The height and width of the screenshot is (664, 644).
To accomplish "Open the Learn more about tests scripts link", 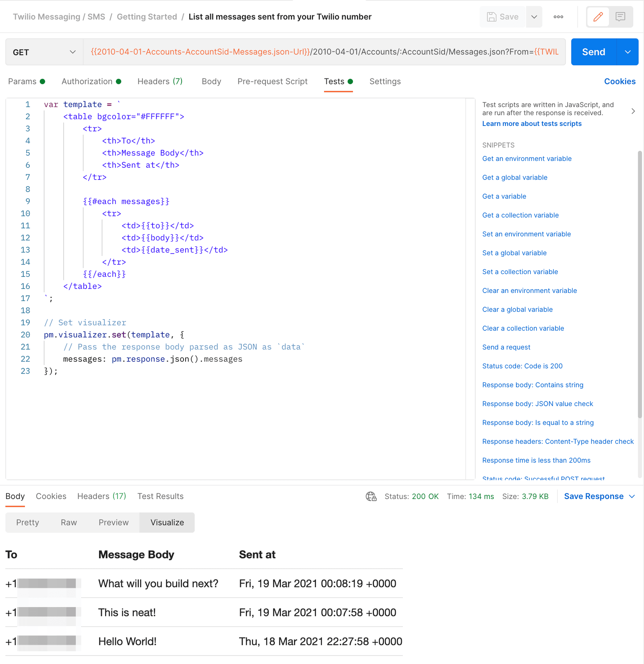I will click(x=532, y=124).
